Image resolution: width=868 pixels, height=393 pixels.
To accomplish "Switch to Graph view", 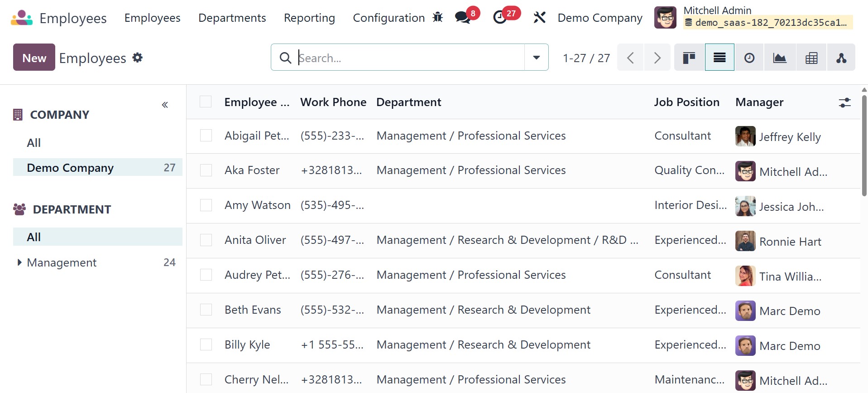I will [x=779, y=58].
